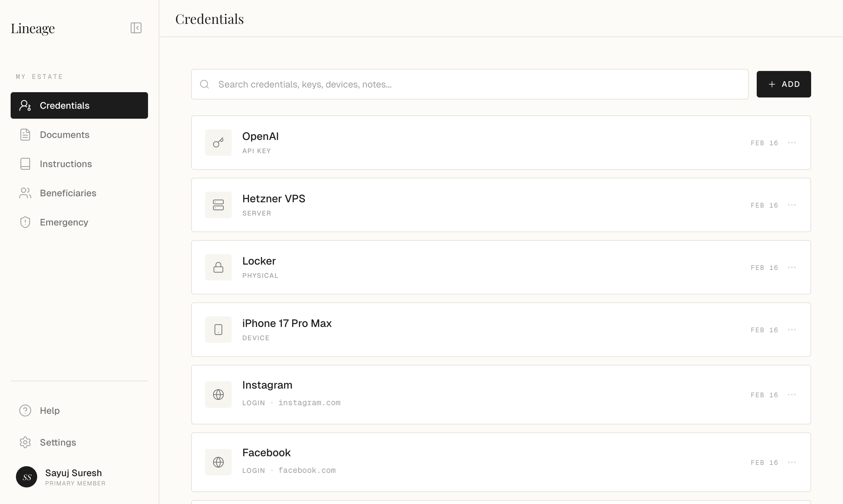Collapse the sidebar panel icon
The width and height of the screenshot is (843, 504).
pyautogui.click(x=136, y=28)
